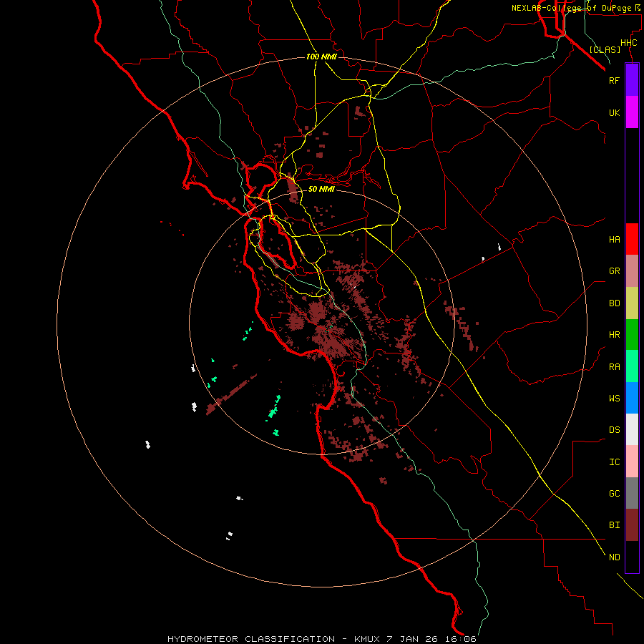This screenshot has width=644, height=644.
Task: Click the HA red legend swatch
Action: tap(632, 239)
